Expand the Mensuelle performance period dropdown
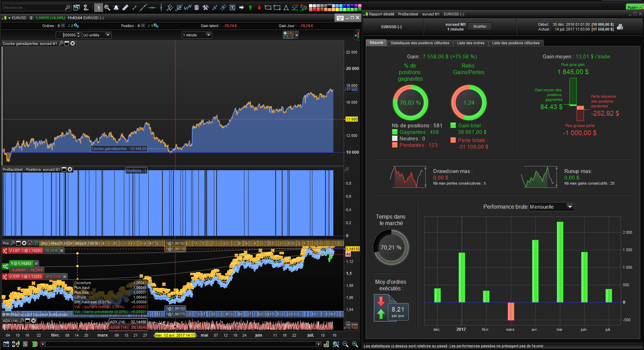This screenshot has width=644, height=350. tap(551, 207)
